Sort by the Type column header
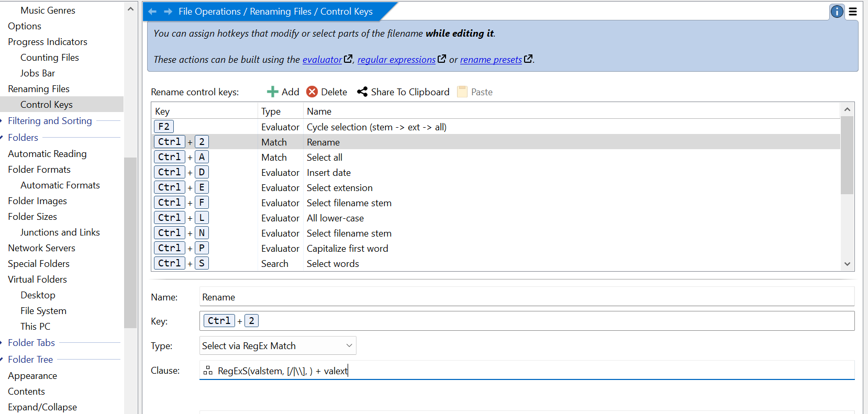The height and width of the screenshot is (414, 868). (x=281, y=111)
